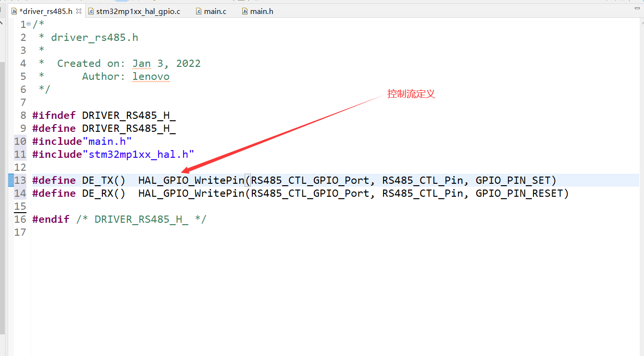
Task: Click the DE_RX() macro name
Action: [104, 193]
